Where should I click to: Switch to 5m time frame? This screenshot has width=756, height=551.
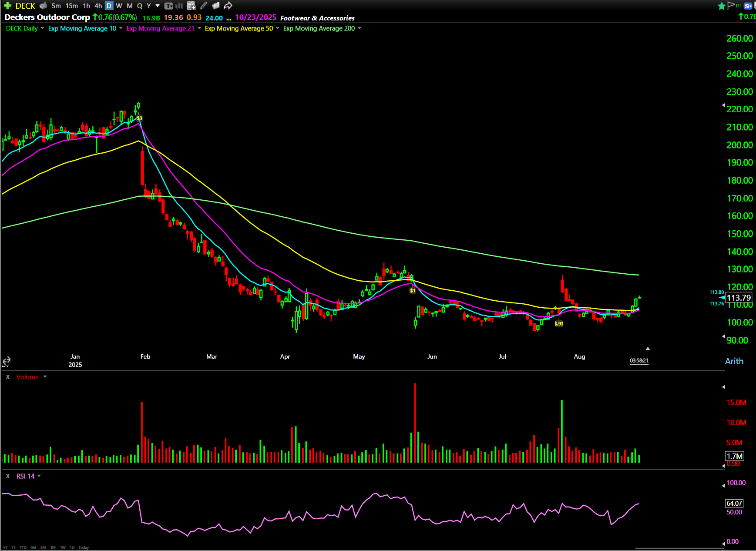click(x=56, y=6)
